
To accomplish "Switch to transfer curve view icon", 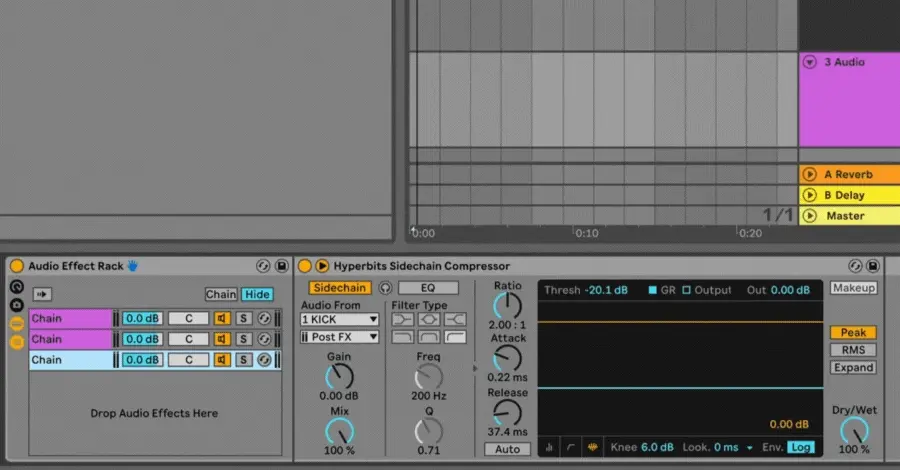I will point(571,447).
